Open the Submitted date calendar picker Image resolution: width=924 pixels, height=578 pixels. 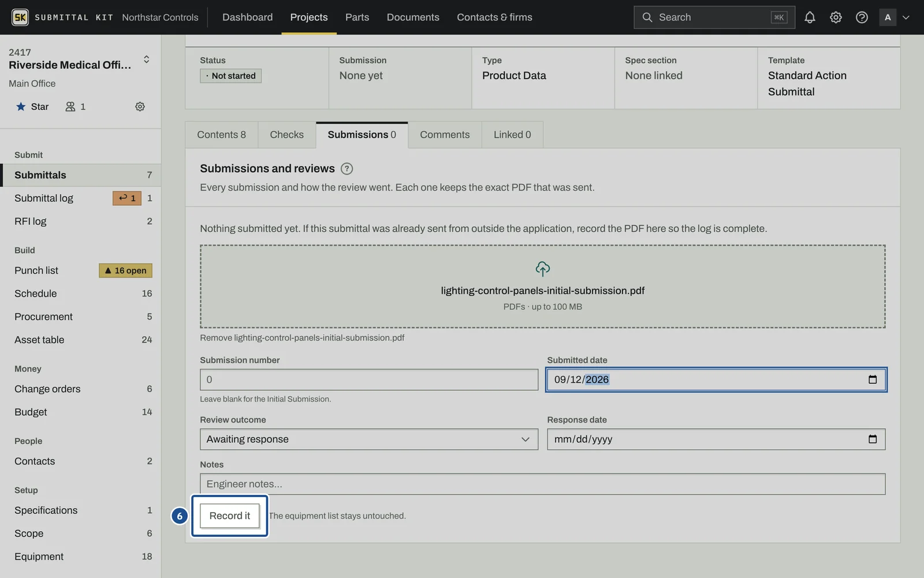point(873,380)
